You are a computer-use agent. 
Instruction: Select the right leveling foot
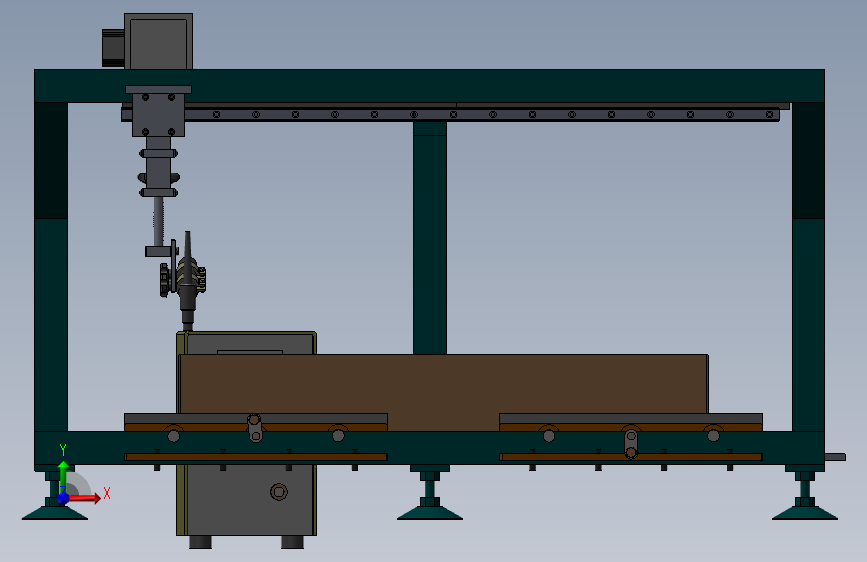coord(805,496)
